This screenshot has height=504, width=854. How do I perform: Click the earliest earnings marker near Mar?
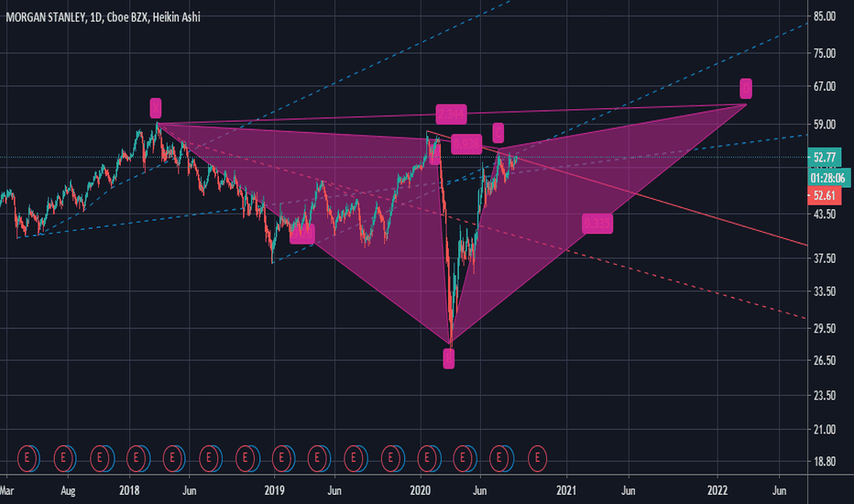tap(27, 458)
